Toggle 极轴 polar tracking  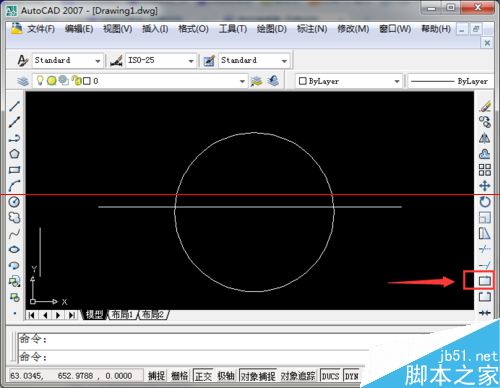pyautogui.click(x=226, y=376)
